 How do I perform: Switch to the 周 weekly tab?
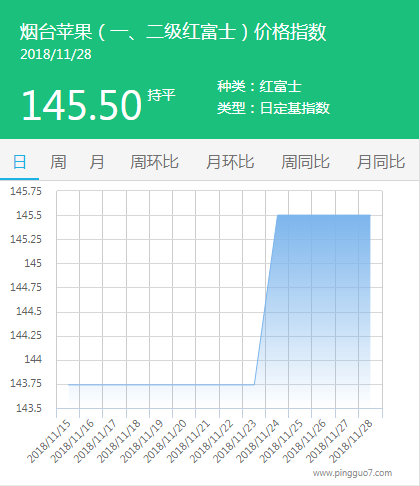click(58, 162)
